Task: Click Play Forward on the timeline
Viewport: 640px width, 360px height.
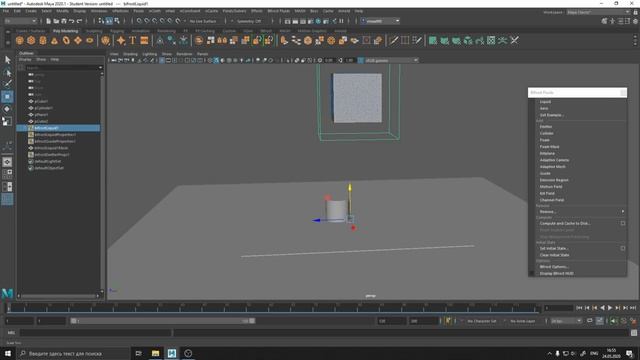Action: point(610,308)
